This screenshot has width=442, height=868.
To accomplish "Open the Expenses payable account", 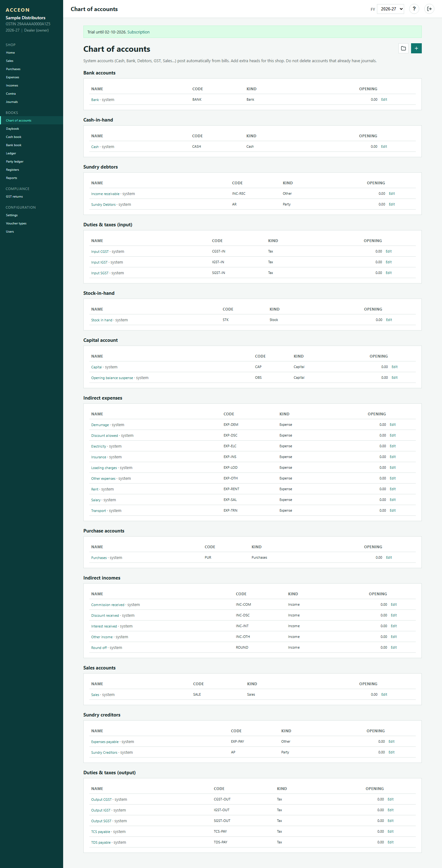I will 105,742.
